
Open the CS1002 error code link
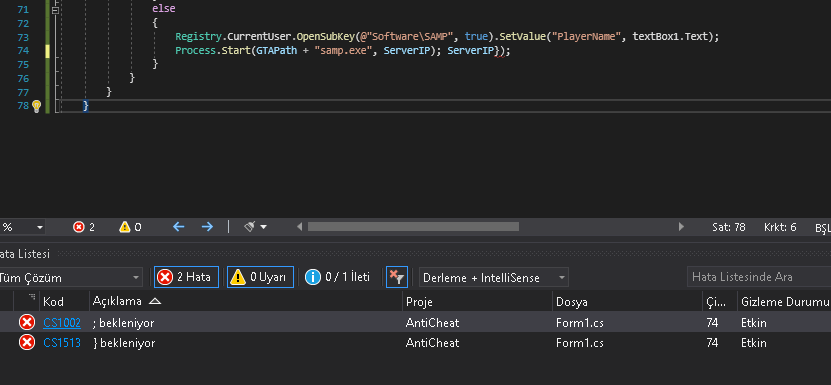pyautogui.click(x=62, y=322)
